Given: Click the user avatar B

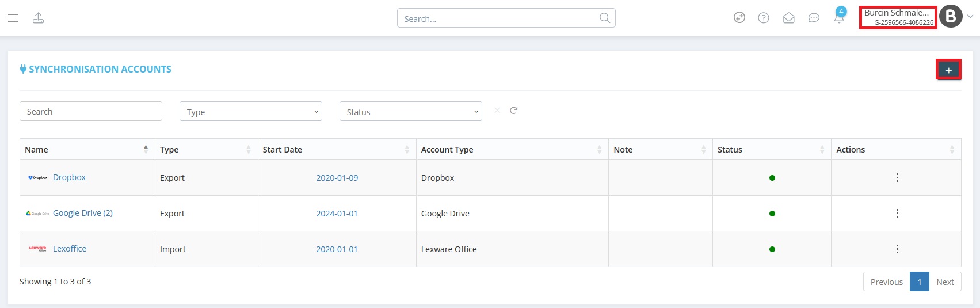Looking at the screenshot, I should 951,17.
